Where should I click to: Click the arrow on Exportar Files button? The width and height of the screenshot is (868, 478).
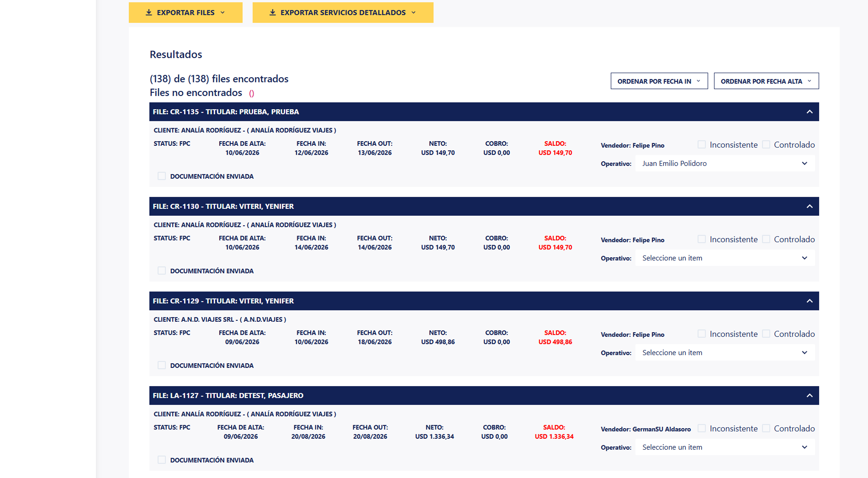222,12
